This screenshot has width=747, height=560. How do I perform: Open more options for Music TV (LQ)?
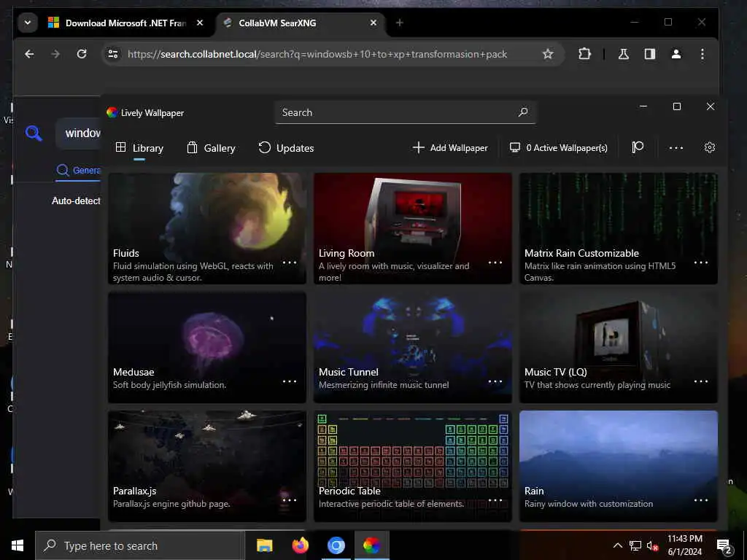[701, 381]
